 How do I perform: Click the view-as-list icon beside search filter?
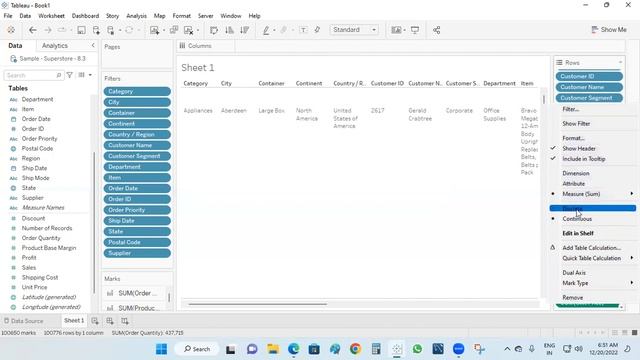[82, 75]
